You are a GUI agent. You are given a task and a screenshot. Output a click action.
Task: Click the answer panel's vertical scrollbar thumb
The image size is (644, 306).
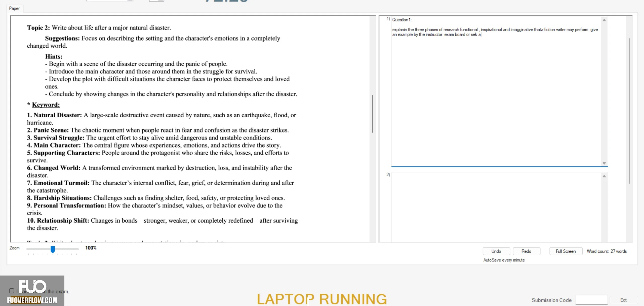[629, 111]
